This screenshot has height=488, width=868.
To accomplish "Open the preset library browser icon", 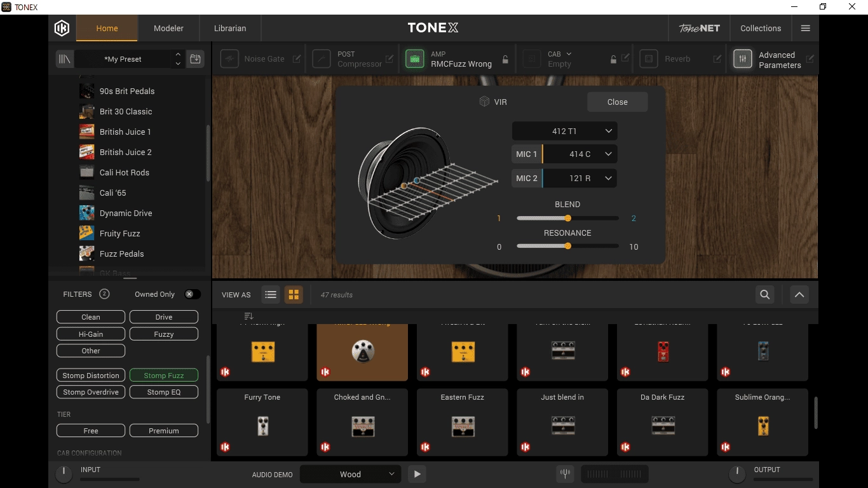I will pyautogui.click(x=64, y=59).
